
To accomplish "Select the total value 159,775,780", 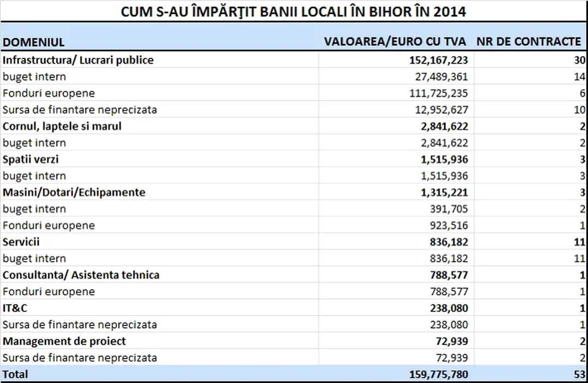I will click(438, 374).
